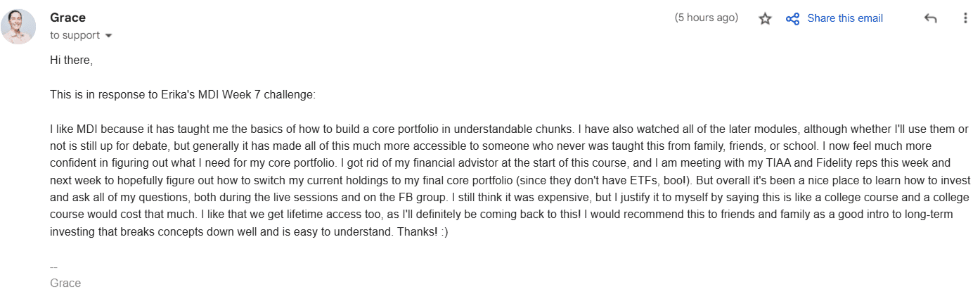Open the Share this email link

coord(844,18)
